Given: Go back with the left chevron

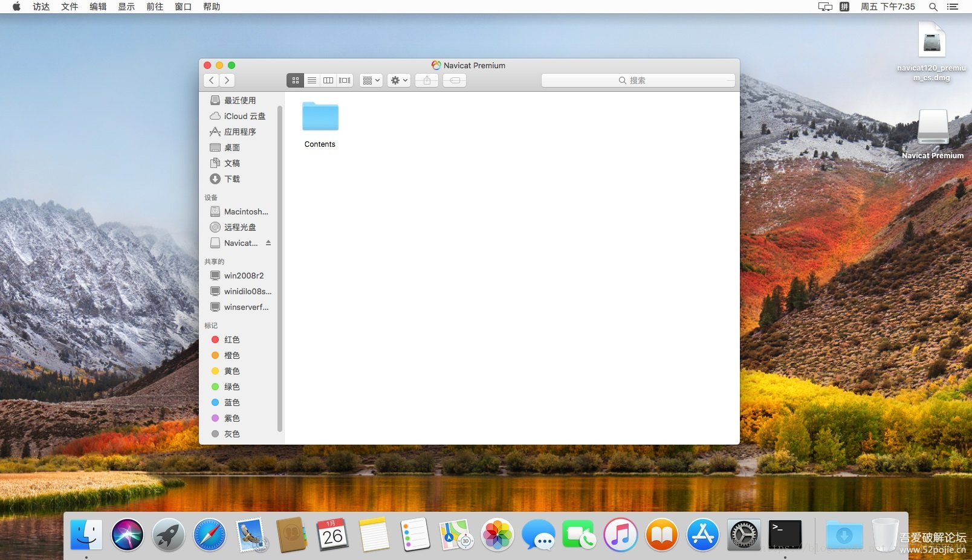Looking at the screenshot, I should coord(212,80).
